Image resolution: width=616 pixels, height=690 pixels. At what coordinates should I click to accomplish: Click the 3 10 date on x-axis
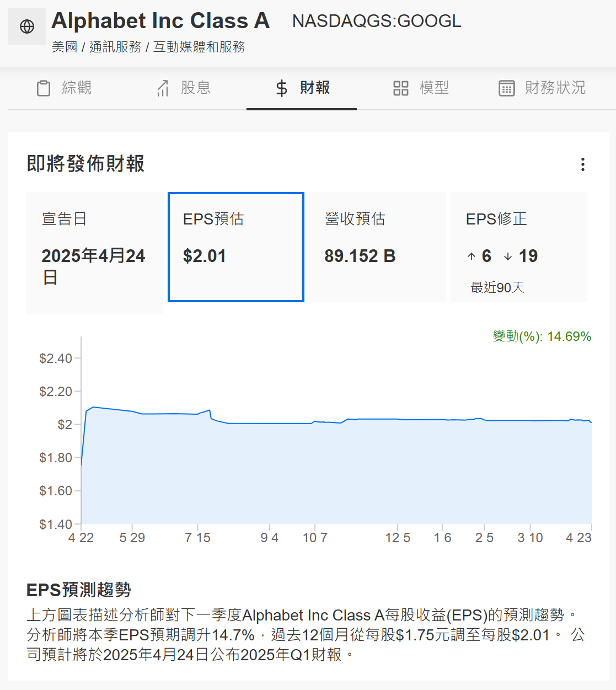pyautogui.click(x=530, y=538)
